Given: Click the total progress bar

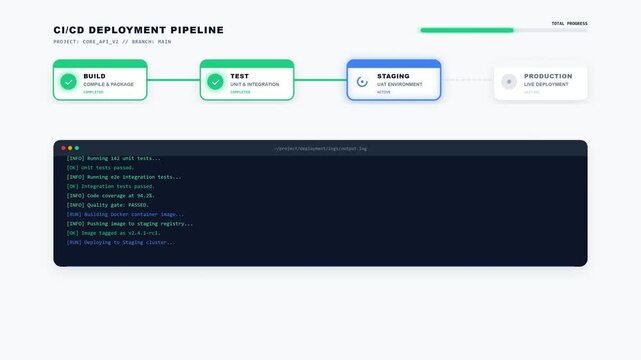Looking at the screenshot, I should coord(504,30).
